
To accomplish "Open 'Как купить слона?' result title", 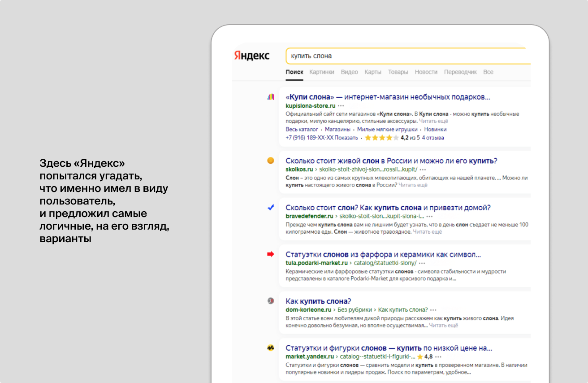I will tap(318, 301).
